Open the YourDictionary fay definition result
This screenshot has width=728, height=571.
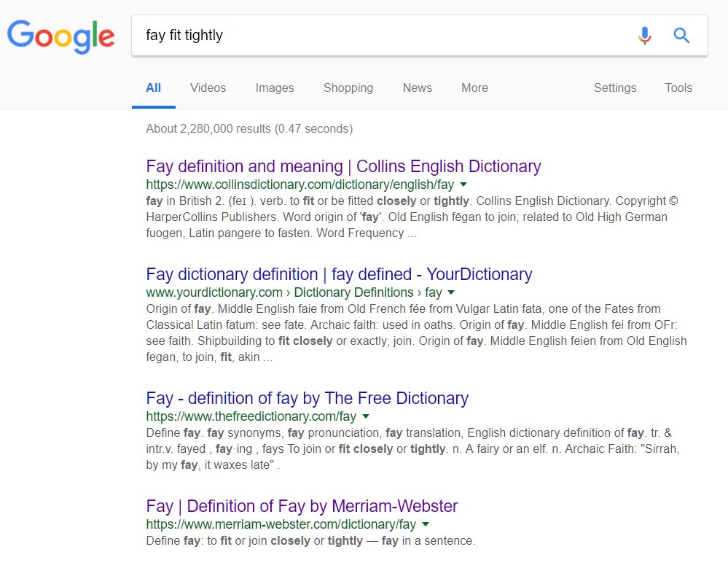tap(339, 274)
